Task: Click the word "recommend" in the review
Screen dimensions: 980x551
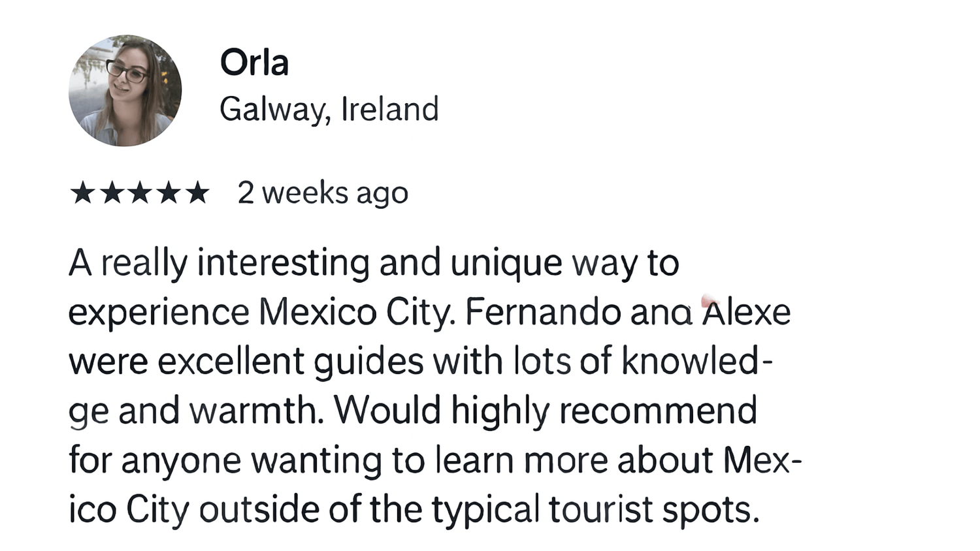Action: pyautogui.click(x=658, y=411)
